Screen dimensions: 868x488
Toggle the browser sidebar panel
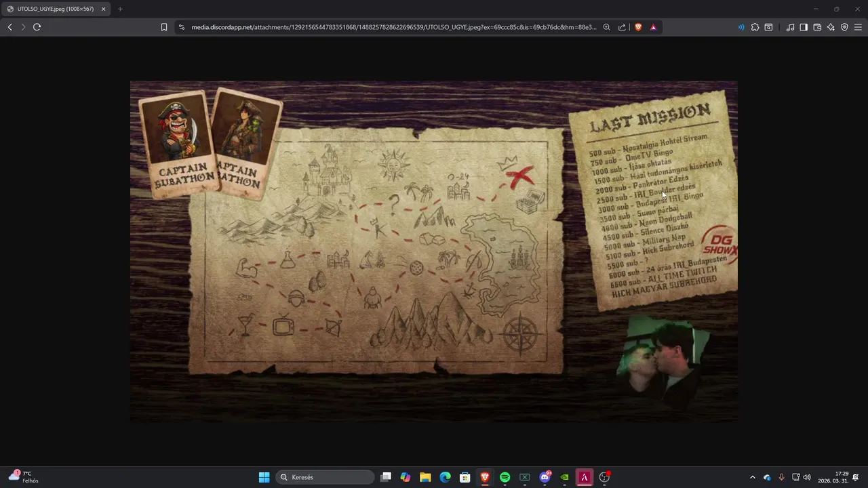[804, 27]
